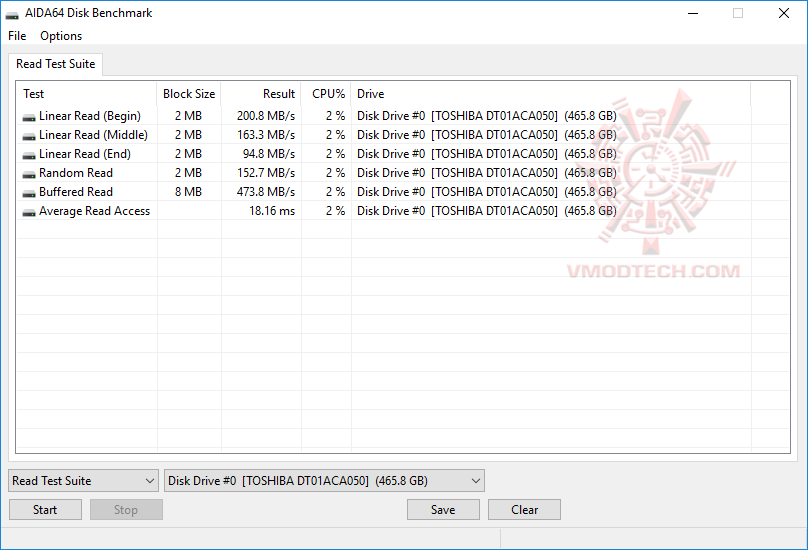This screenshot has height=550, width=808.
Task: Click the drive icon beside Buffered Read
Action: click(x=29, y=194)
